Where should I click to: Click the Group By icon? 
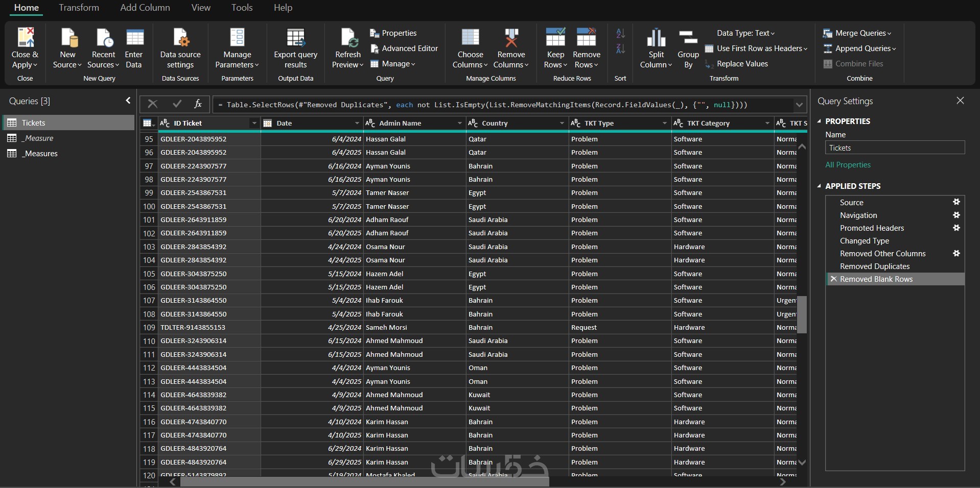pos(688,38)
